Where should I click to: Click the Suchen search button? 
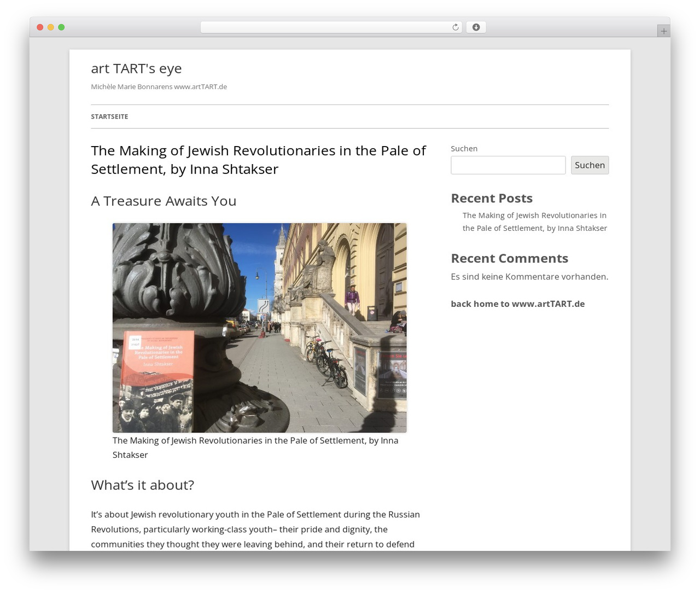click(x=590, y=165)
